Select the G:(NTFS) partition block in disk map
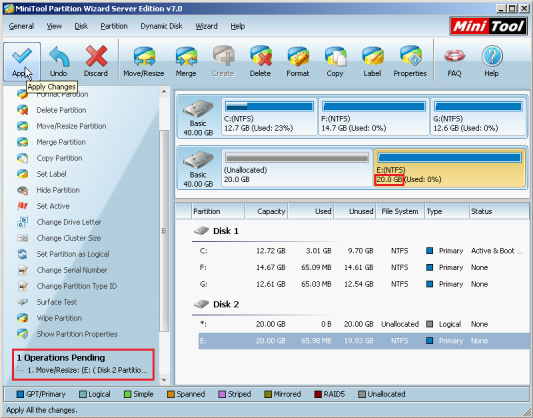 pos(478,117)
